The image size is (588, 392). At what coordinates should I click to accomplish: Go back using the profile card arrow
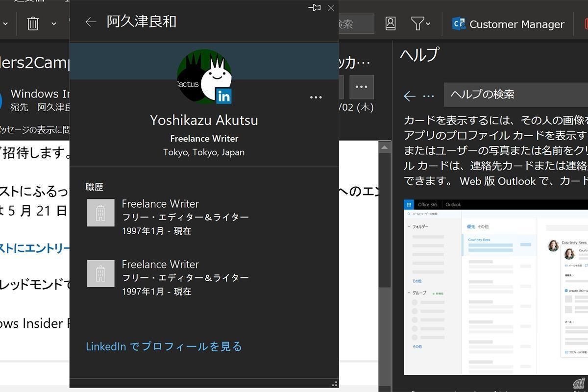click(91, 22)
